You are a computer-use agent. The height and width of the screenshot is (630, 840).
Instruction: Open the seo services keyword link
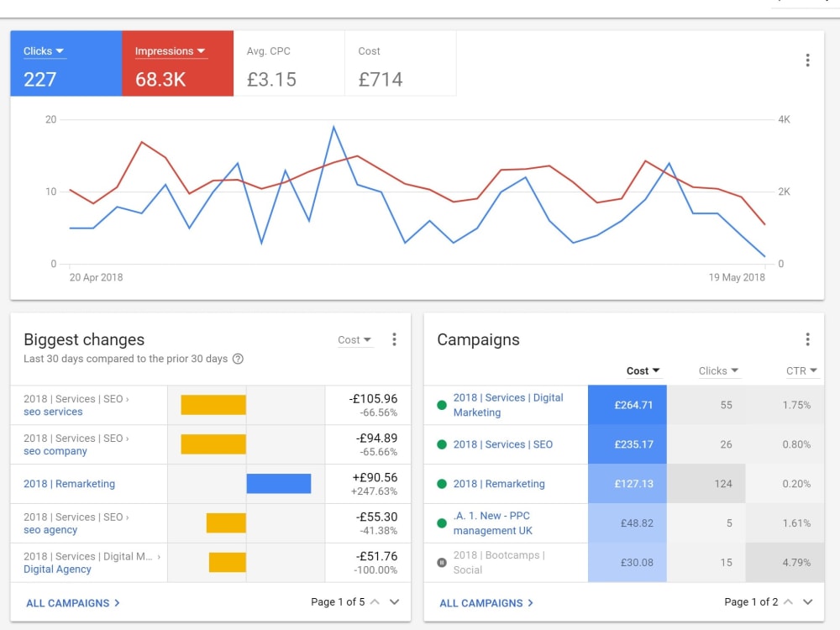[53, 412]
